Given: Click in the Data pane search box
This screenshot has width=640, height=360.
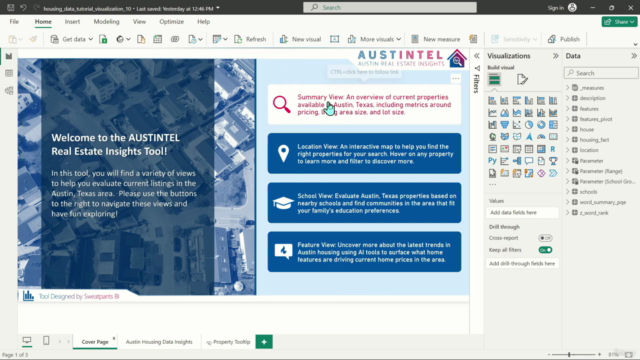Looking at the screenshot, I should (601, 73).
